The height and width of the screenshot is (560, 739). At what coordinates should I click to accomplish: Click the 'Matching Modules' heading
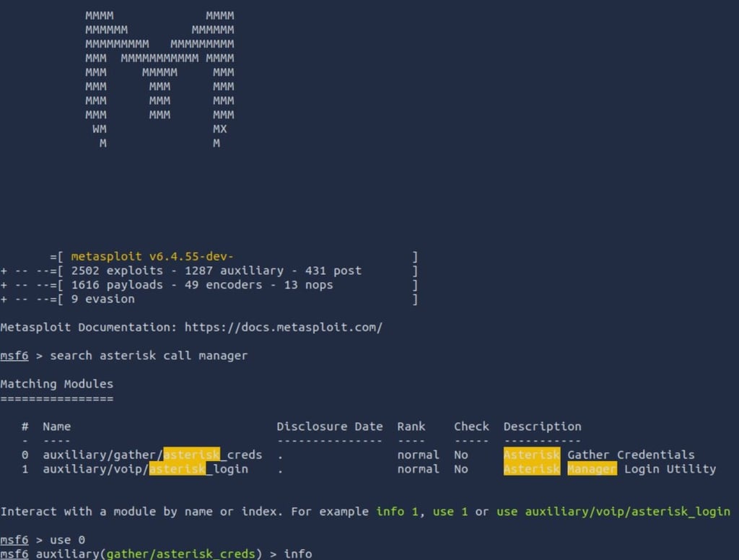point(56,384)
